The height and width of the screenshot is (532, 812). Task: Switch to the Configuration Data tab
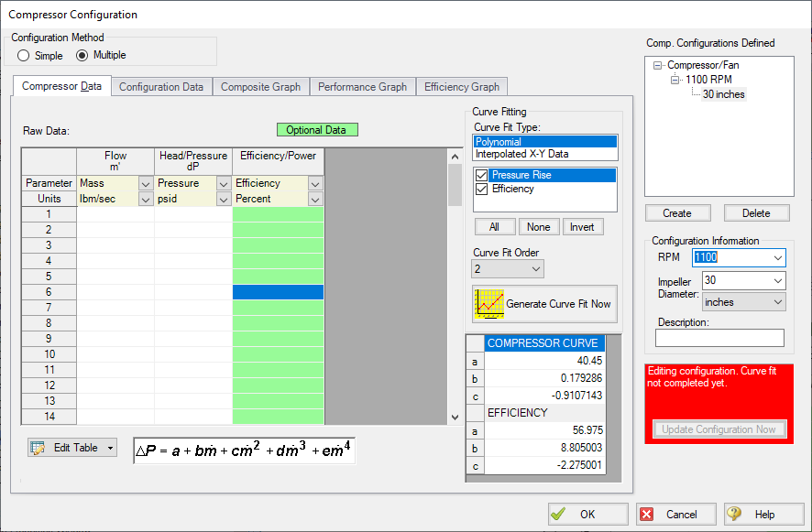(161, 87)
